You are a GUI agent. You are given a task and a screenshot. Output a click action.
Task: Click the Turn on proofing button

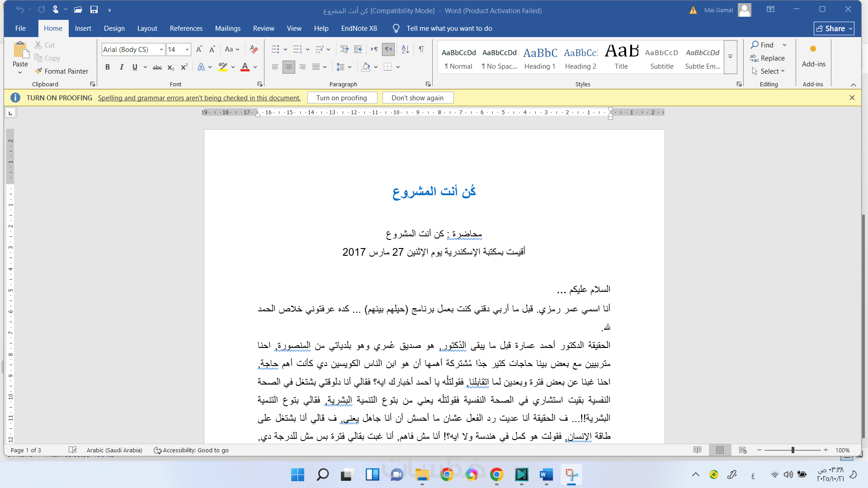point(341,98)
